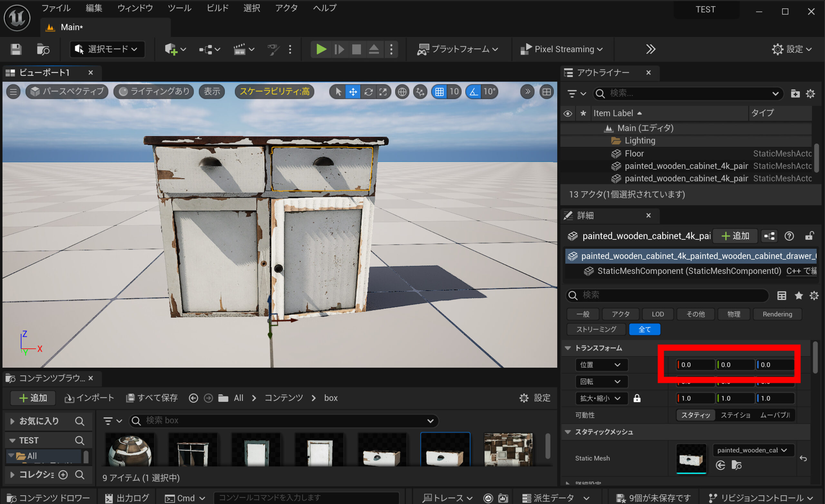The width and height of the screenshot is (825, 504).
Task: Click the Save current level floppy icon
Action: (16, 50)
